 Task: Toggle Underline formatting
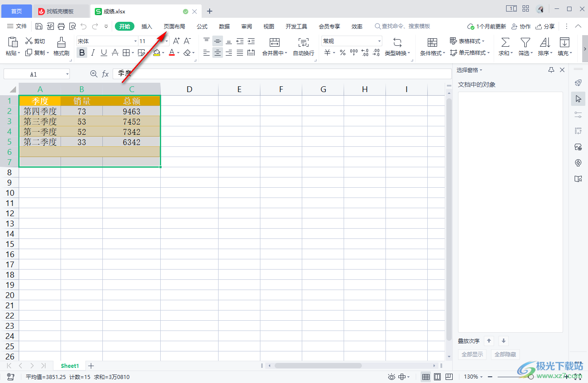(x=104, y=53)
